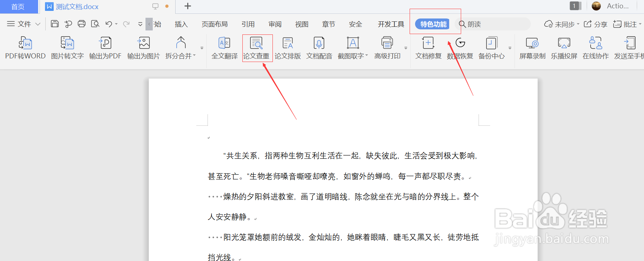Open the 拆分合并 tool

pyautogui.click(x=180, y=48)
